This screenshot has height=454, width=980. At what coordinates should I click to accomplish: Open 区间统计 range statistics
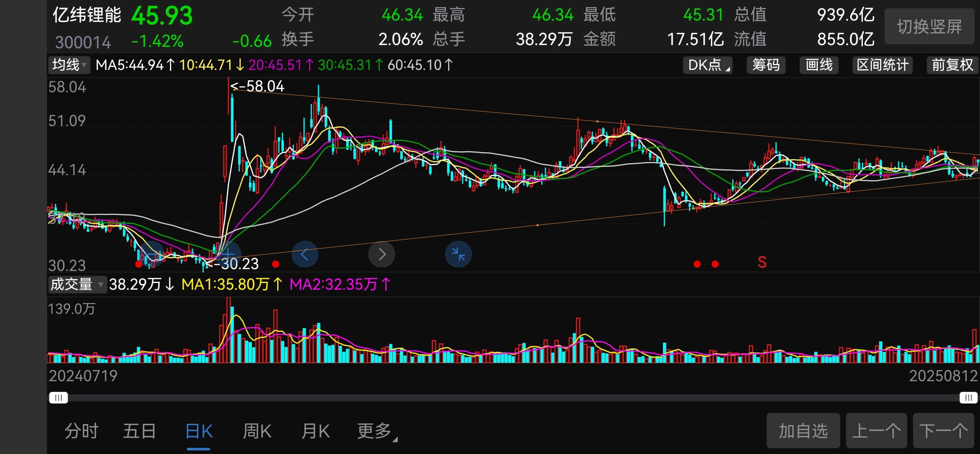pos(883,65)
